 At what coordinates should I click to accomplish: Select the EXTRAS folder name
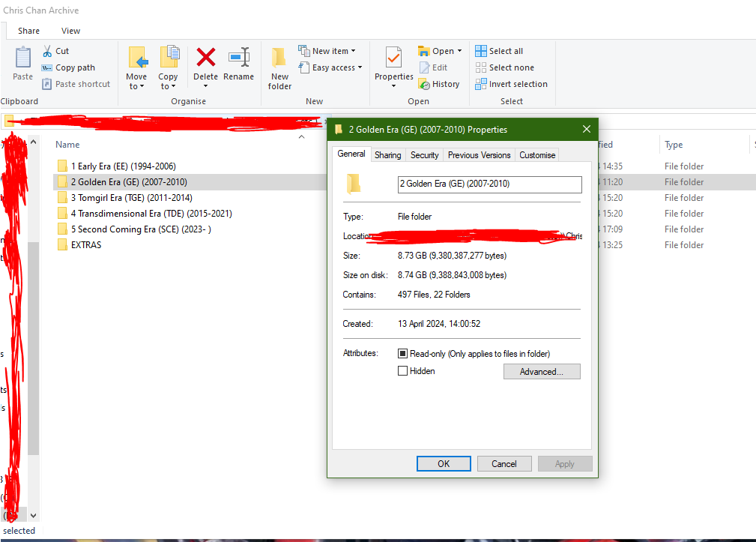click(x=86, y=245)
